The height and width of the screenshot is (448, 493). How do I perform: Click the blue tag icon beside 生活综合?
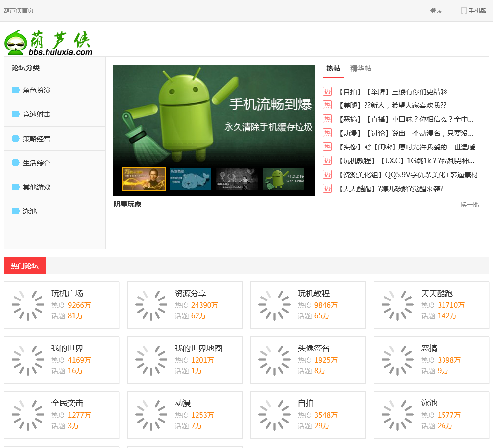[16, 162]
